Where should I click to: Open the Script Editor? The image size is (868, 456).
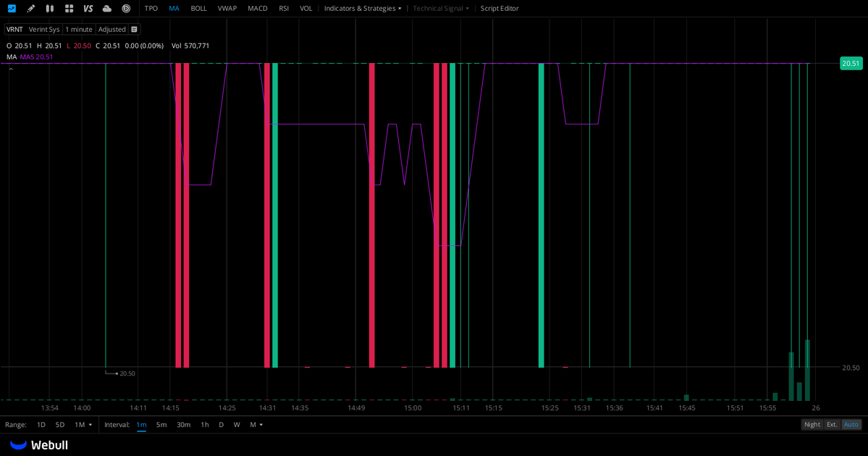(500, 8)
